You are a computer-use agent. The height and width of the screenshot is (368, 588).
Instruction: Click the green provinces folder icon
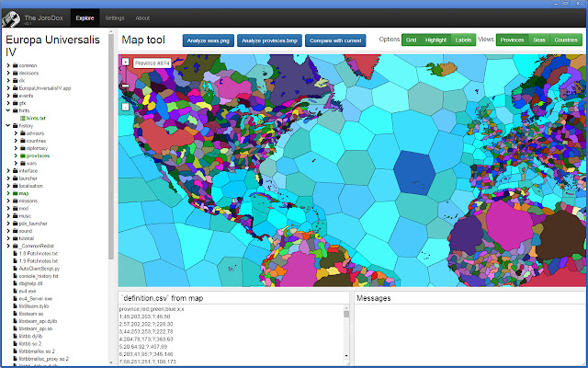(23, 155)
